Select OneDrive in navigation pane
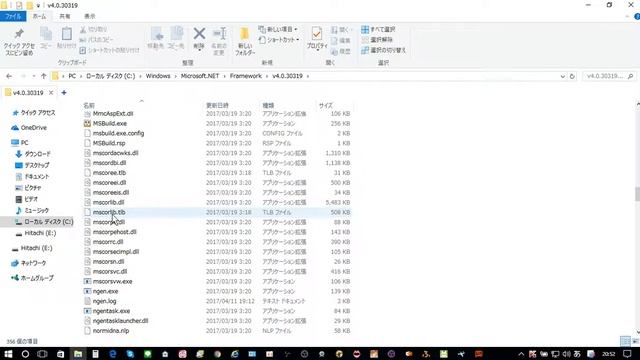 coord(29,128)
